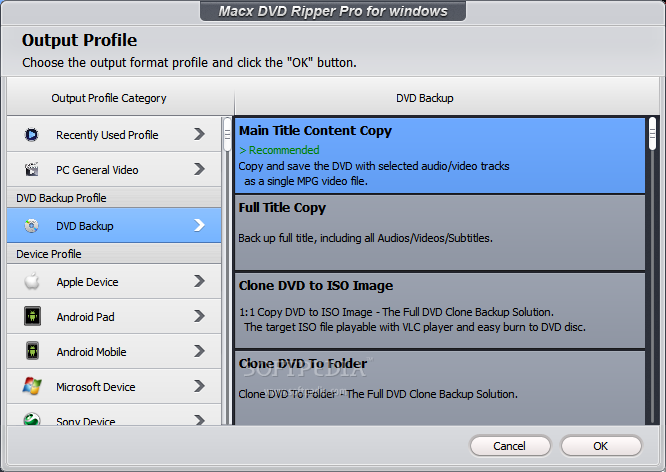Viewport: 666px width, 472px height.
Task: Expand the Android Pad chevron arrow
Action: click(x=200, y=317)
